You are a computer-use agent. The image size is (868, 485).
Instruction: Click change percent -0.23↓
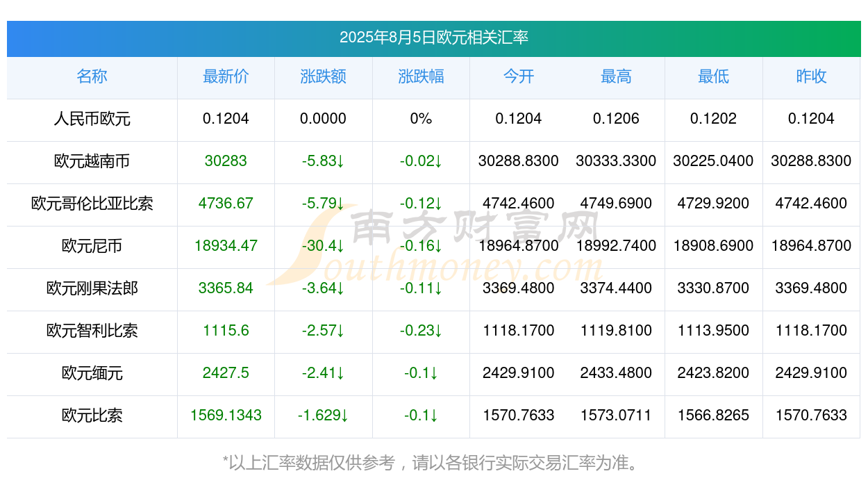[421, 331]
